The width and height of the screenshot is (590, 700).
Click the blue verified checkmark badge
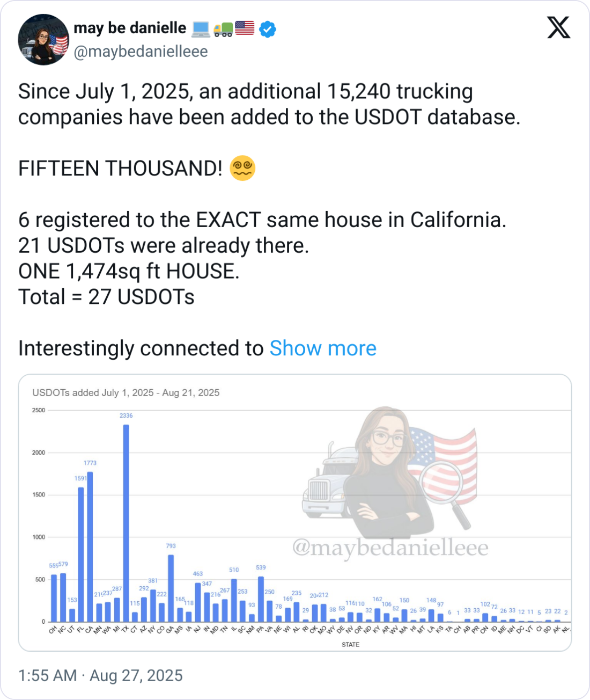268,28
